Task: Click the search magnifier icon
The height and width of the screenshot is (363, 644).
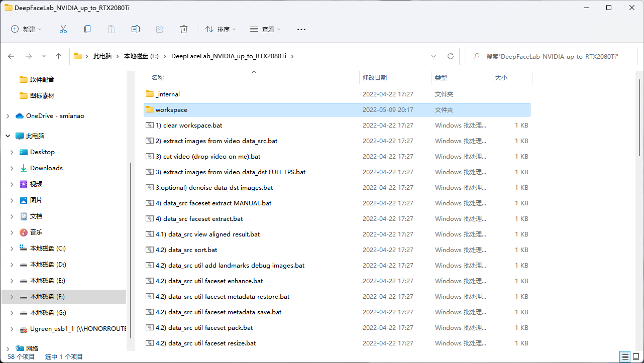Action: tap(475, 56)
